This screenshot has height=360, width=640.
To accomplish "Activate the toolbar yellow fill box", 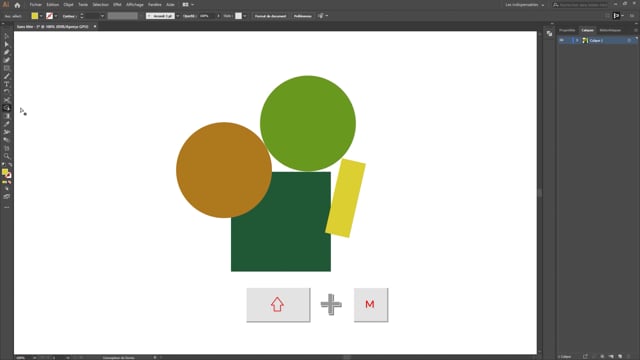I will coord(4,172).
